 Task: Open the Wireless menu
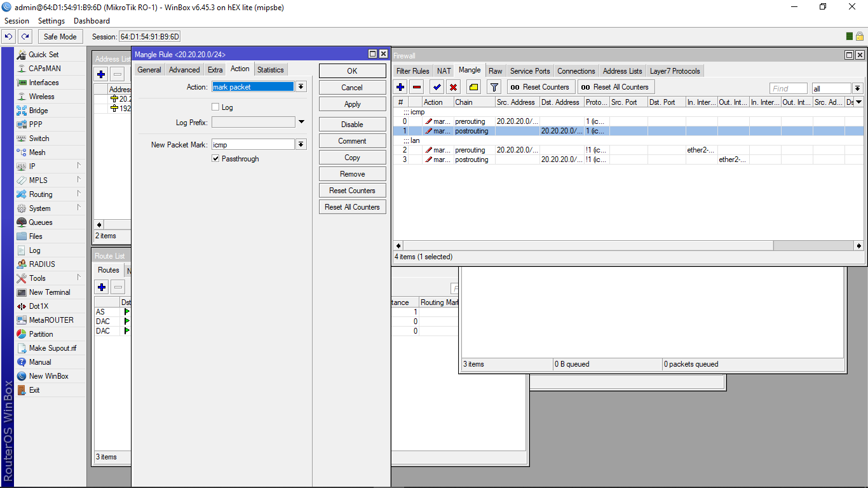pos(41,97)
